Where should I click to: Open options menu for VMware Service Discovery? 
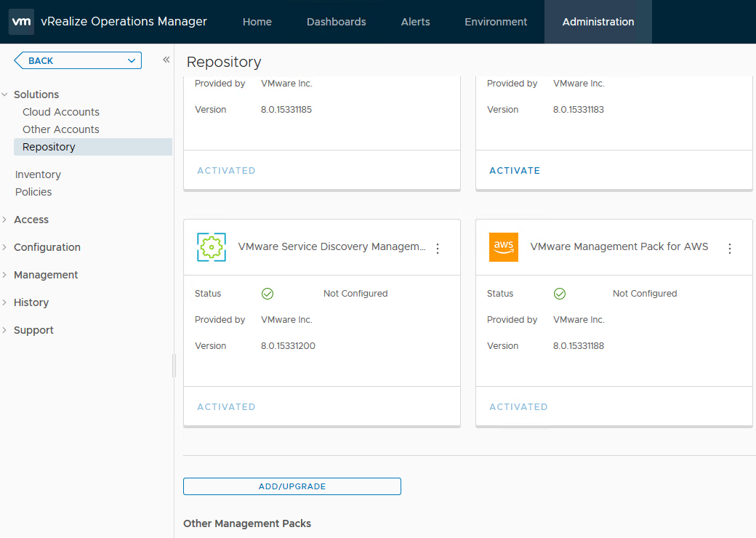[438, 248]
